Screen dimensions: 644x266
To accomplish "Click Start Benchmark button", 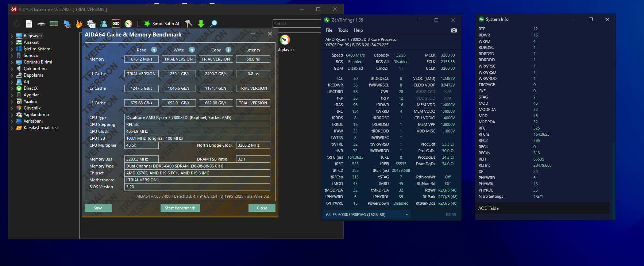I will coord(180,208).
